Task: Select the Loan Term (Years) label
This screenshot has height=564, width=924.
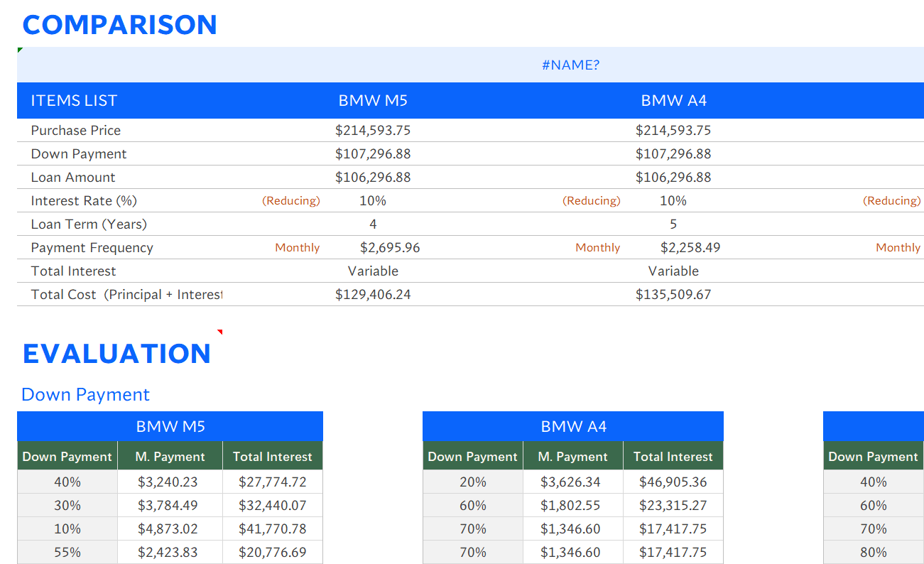Action: coord(89,224)
